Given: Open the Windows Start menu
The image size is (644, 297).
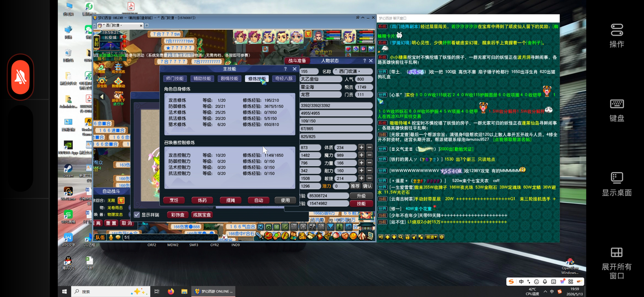Looking at the screenshot, I should pos(64,292).
